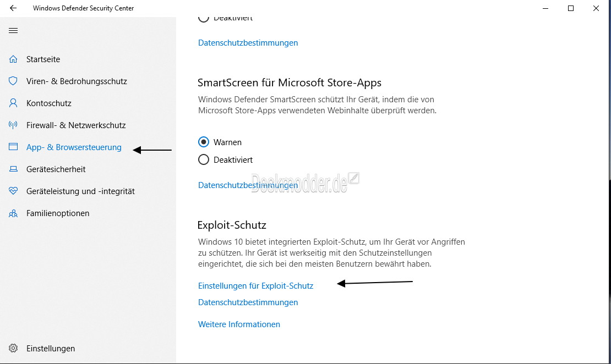Open Datenschutzbestimmungen link above SmartScreen heading
Viewport: 611px width, 364px height.
click(x=248, y=43)
